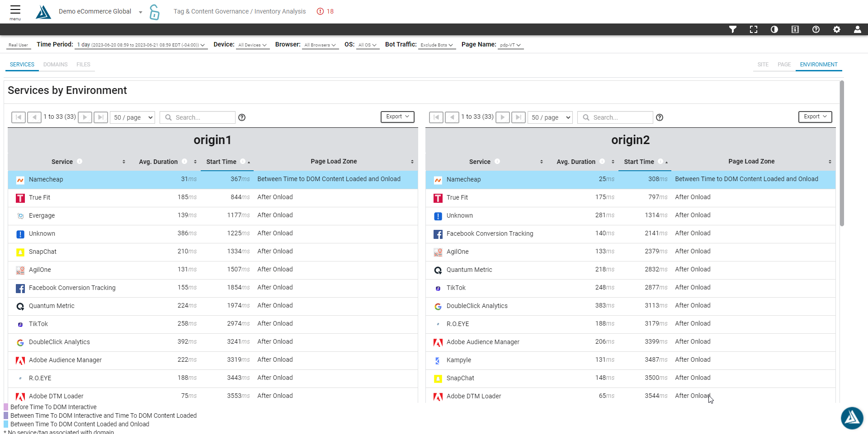Select the Environment view tab
Image resolution: width=868 pixels, height=434 pixels.
coord(819,65)
